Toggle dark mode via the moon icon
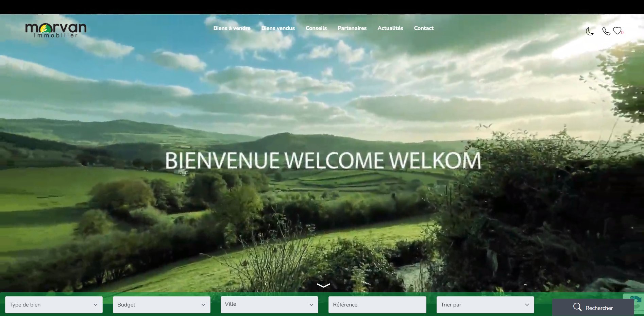This screenshot has height=316, width=644. coord(589,31)
